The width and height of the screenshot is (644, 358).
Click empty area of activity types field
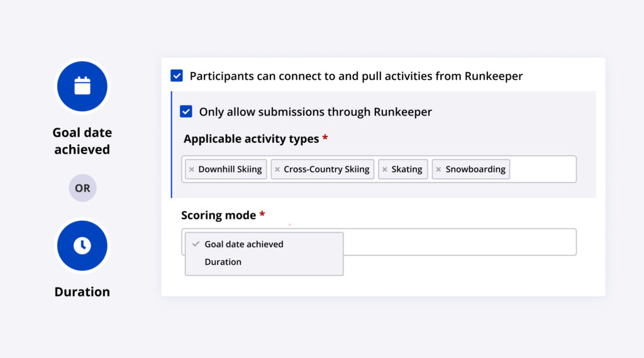(542, 169)
